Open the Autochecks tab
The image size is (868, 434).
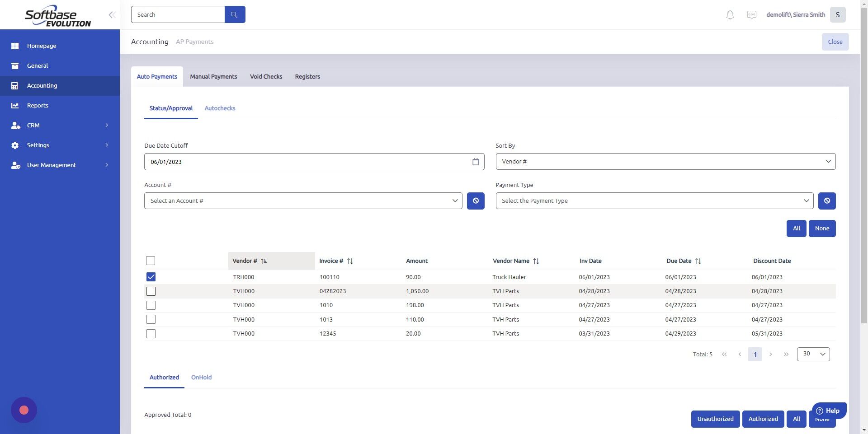(220, 108)
